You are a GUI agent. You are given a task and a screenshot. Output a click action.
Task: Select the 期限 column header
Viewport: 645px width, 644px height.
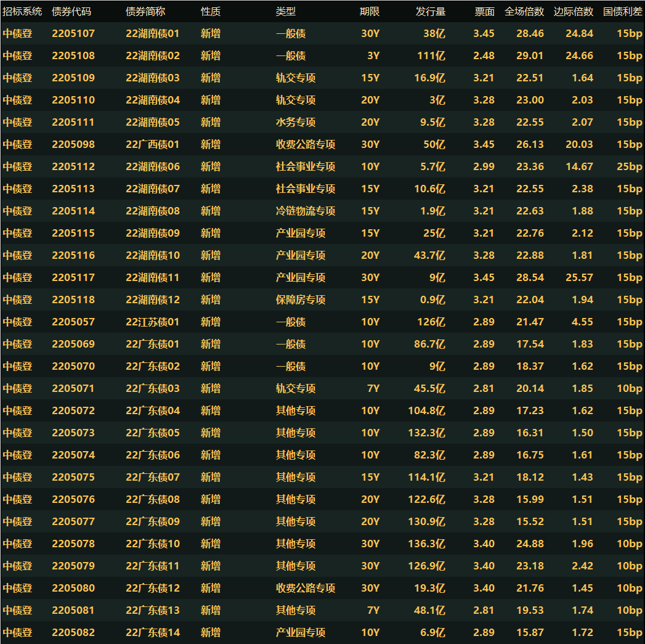[370, 12]
